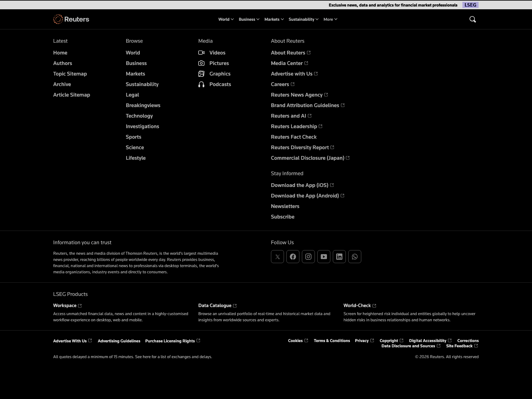Open Download the App (iOS)
Image resolution: width=532 pixels, height=399 pixels.
coord(302,185)
